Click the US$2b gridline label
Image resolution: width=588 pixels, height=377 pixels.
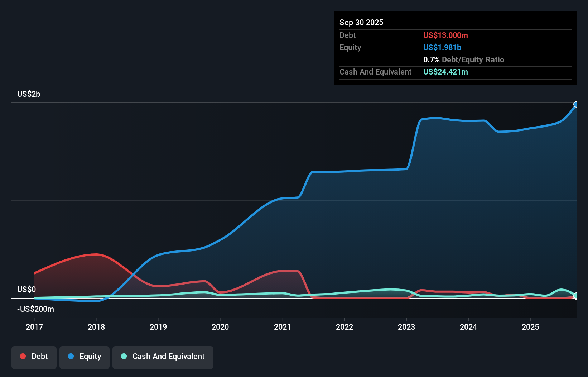(29, 94)
